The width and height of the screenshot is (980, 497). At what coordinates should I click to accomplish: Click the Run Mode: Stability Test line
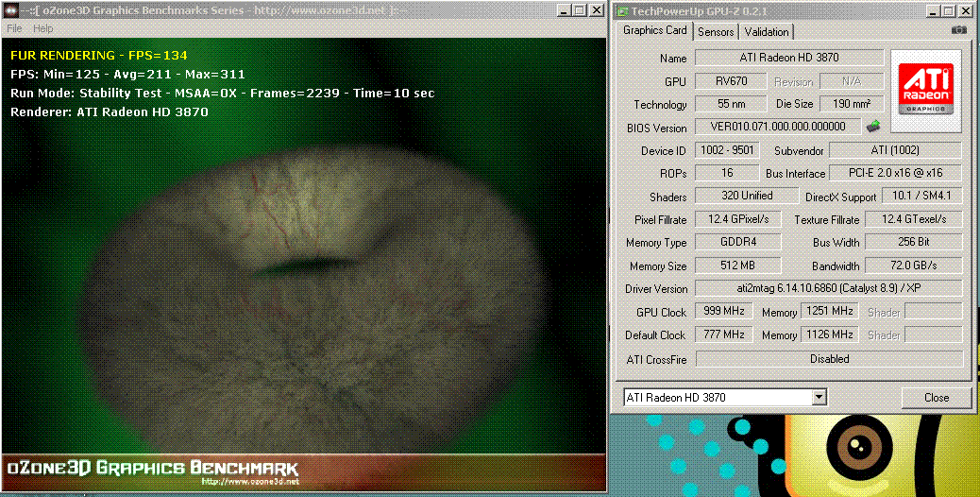(x=223, y=94)
